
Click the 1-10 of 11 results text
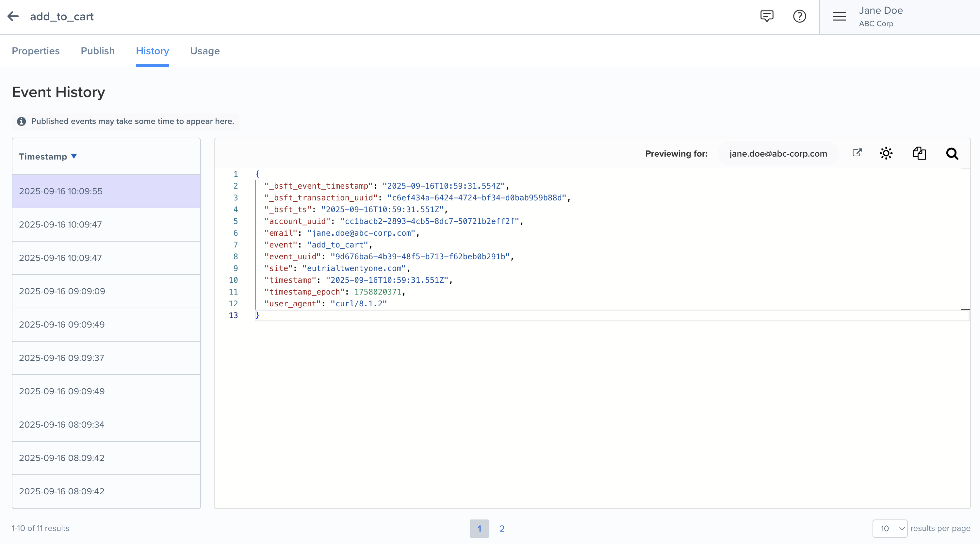[40, 528]
